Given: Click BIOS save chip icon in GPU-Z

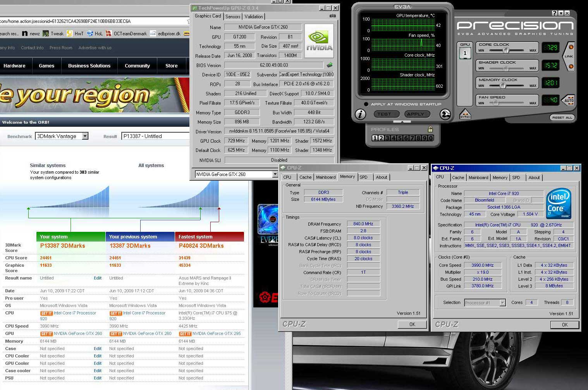Looking at the screenshot, I should [330, 65].
